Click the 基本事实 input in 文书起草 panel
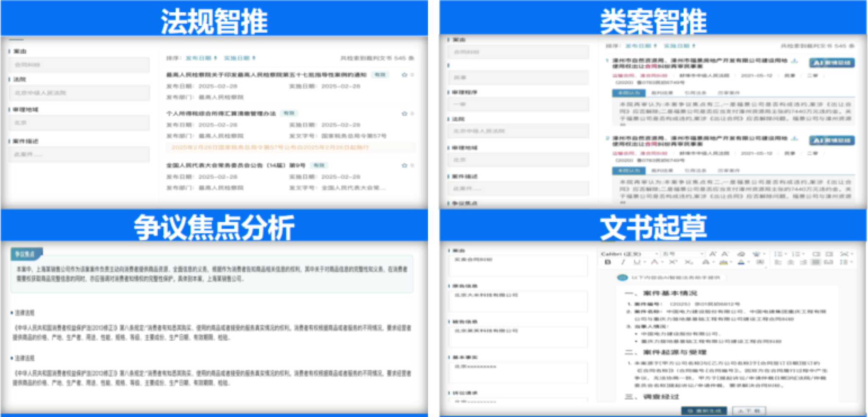 pyautogui.click(x=518, y=373)
